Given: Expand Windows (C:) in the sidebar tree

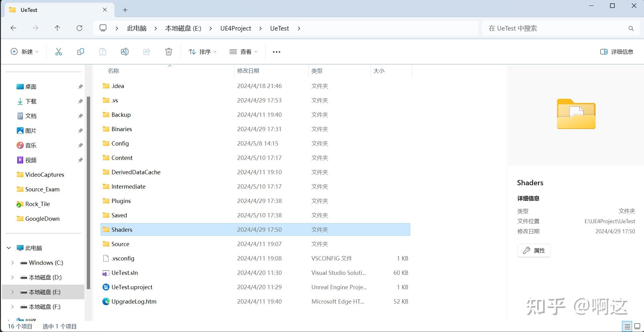Looking at the screenshot, I should coord(12,262).
